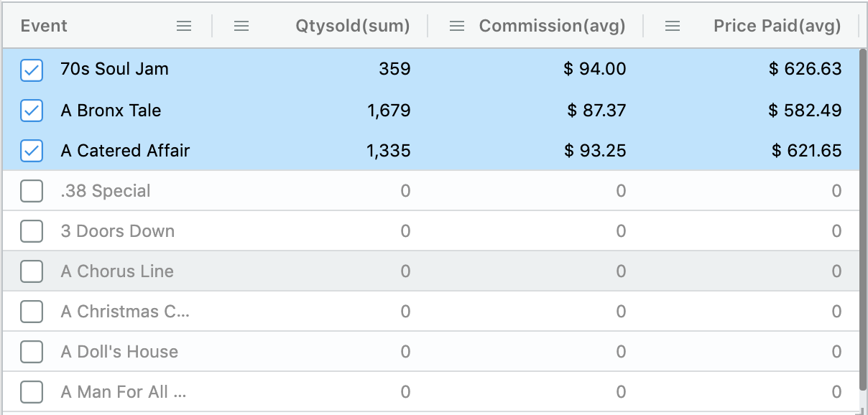Select the A Christmas C... event name

click(x=125, y=312)
